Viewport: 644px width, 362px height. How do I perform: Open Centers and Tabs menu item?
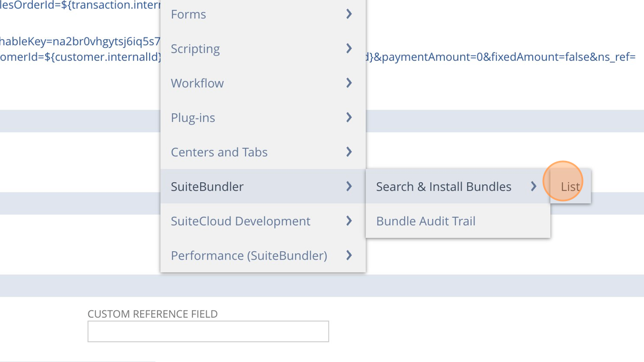(263, 152)
